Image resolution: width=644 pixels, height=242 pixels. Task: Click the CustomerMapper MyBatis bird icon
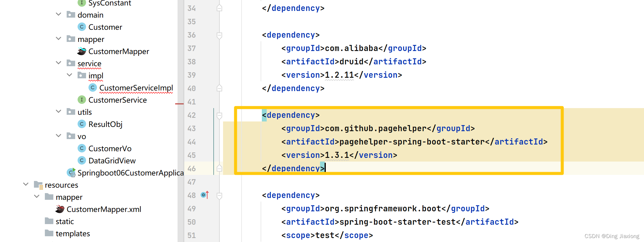(82, 51)
